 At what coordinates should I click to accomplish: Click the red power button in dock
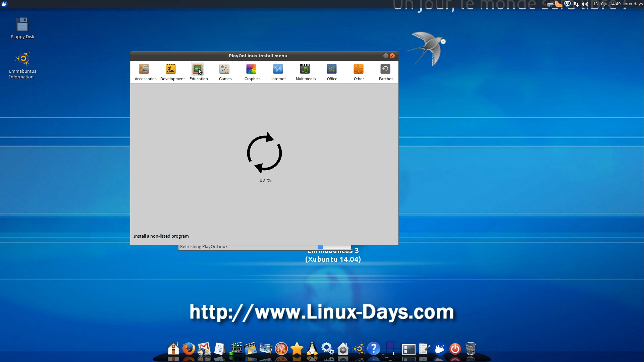[455, 349]
